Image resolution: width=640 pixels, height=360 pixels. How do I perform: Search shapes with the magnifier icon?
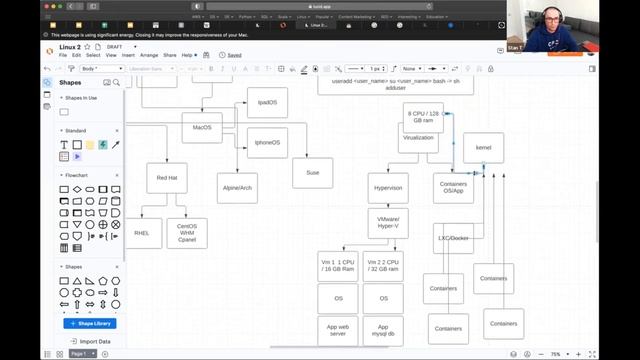pos(117,82)
